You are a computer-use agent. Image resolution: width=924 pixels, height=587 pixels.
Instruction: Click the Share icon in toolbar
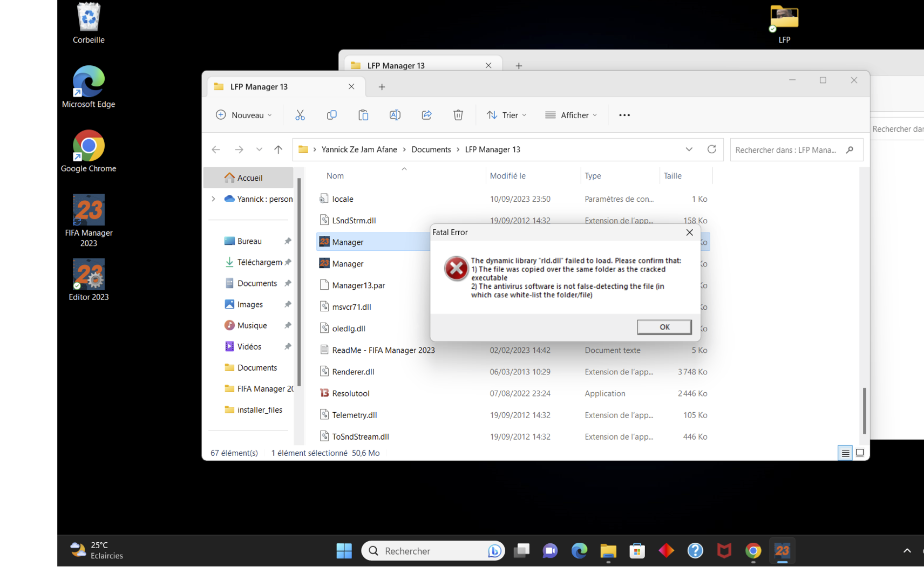click(x=426, y=115)
